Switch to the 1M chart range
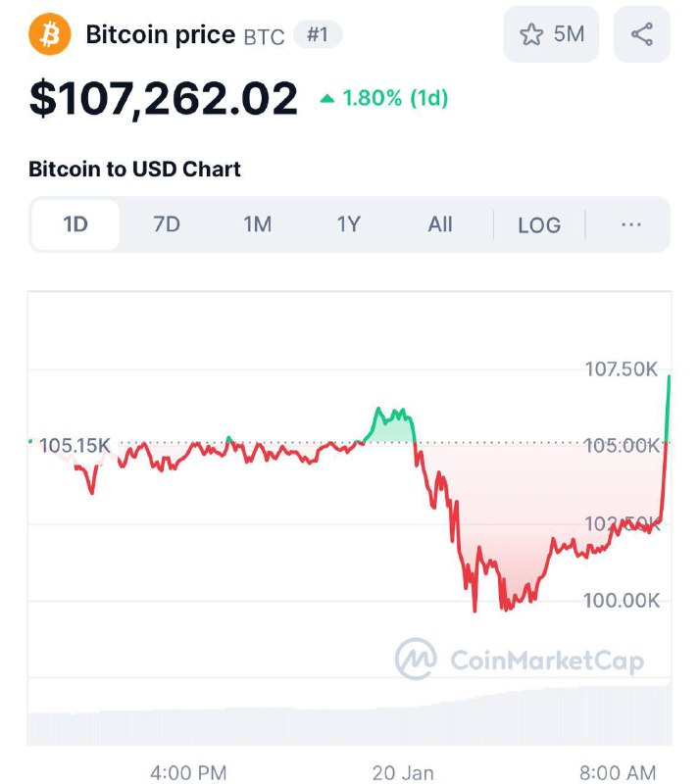This screenshot has width=699, height=784. [x=257, y=224]
